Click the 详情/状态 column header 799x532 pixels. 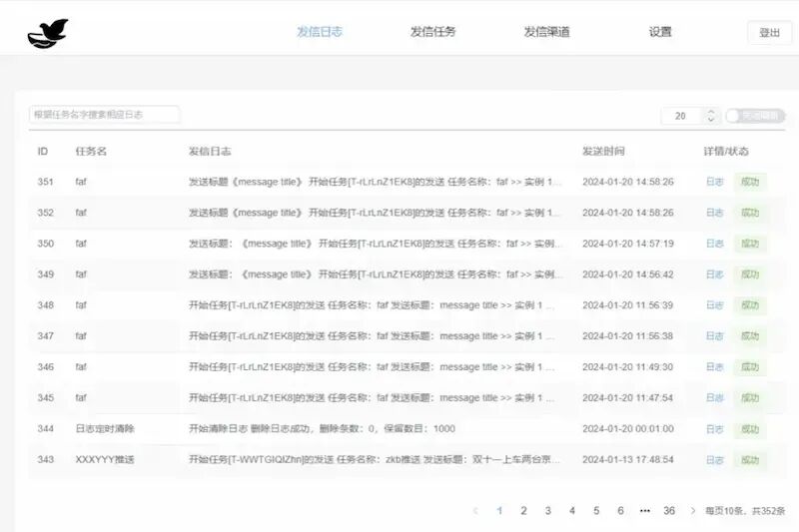coord(726,151)
